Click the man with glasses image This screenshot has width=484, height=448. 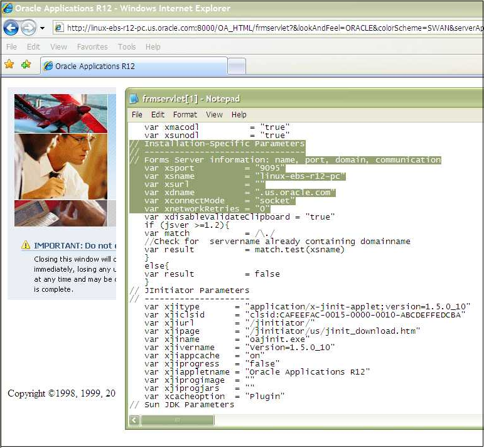(x=61, y=167)
